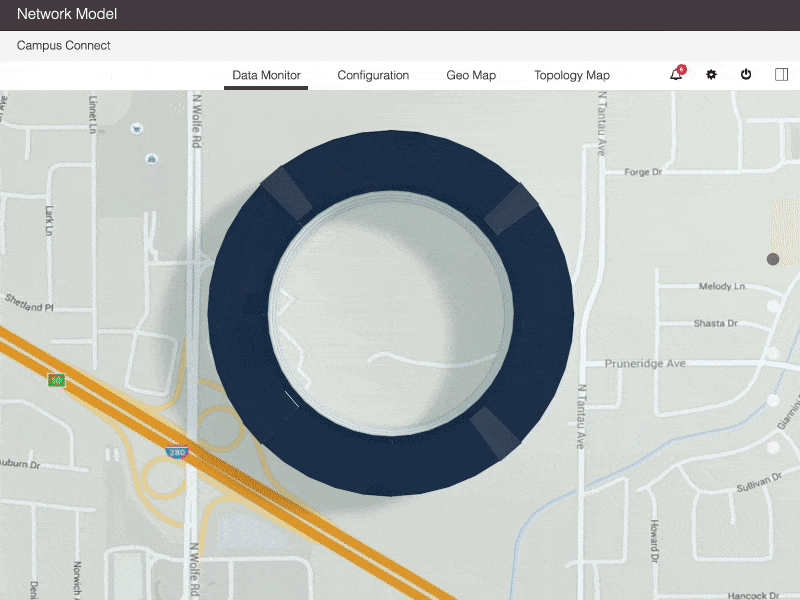
Task: Toggle the side panel layout icon
Action: 781,75
